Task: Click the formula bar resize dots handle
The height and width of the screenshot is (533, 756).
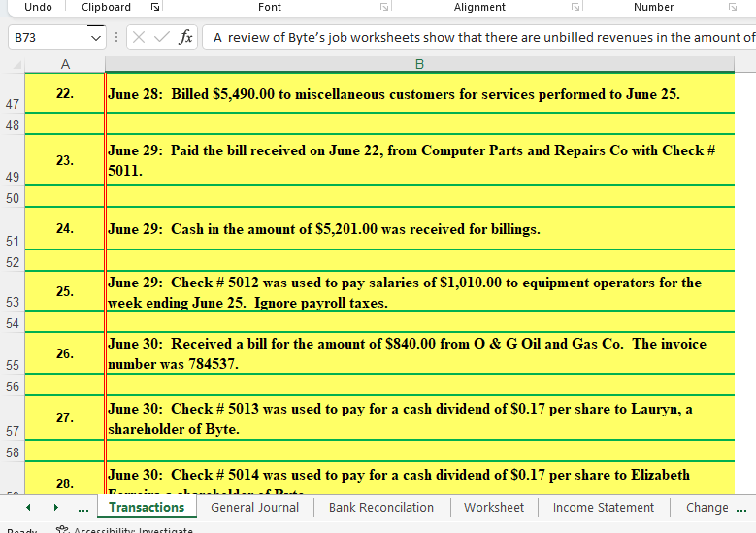Action: [x=116, y=37]
